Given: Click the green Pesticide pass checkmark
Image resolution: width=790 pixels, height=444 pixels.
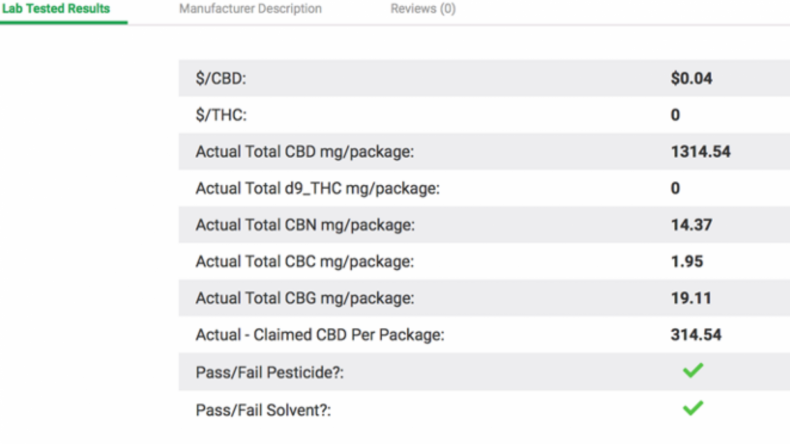Looking at the screenshot, I should (x=693, y=370).
